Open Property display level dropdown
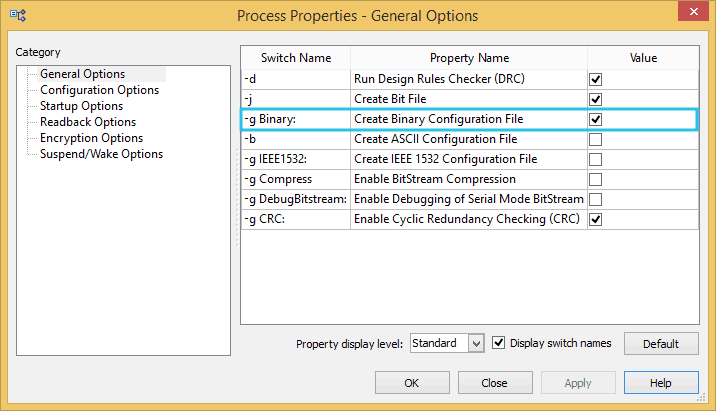The width and height of the screenshot is (716, 411). tap(476, 343)
